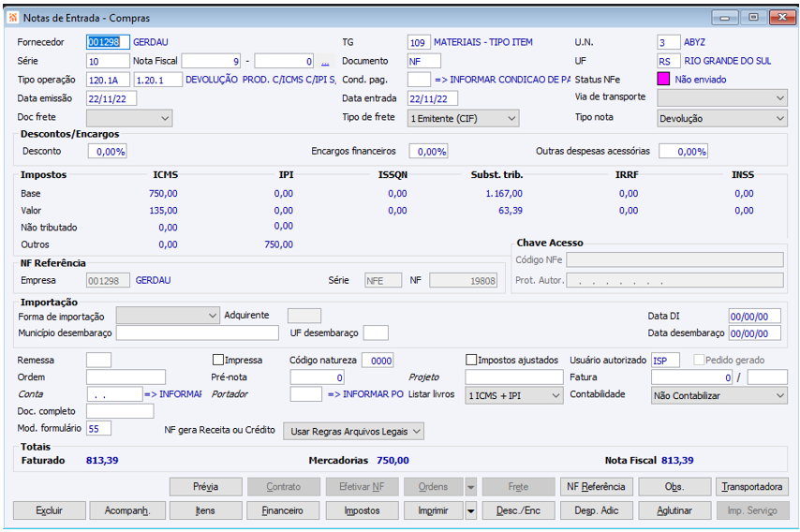Click the magenta Status NFe indicator
Screen dimensions: 800x532
[664, 80]
